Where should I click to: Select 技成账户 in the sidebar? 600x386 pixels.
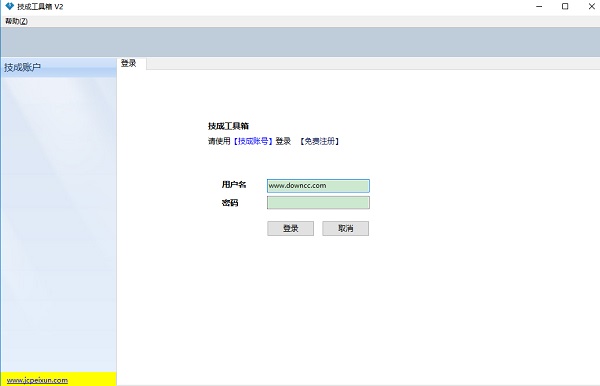[59, 67]
